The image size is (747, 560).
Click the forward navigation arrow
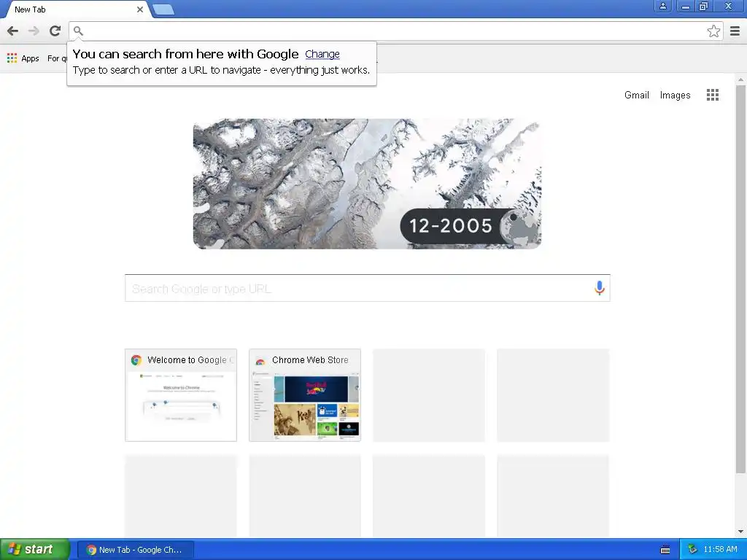34,31
